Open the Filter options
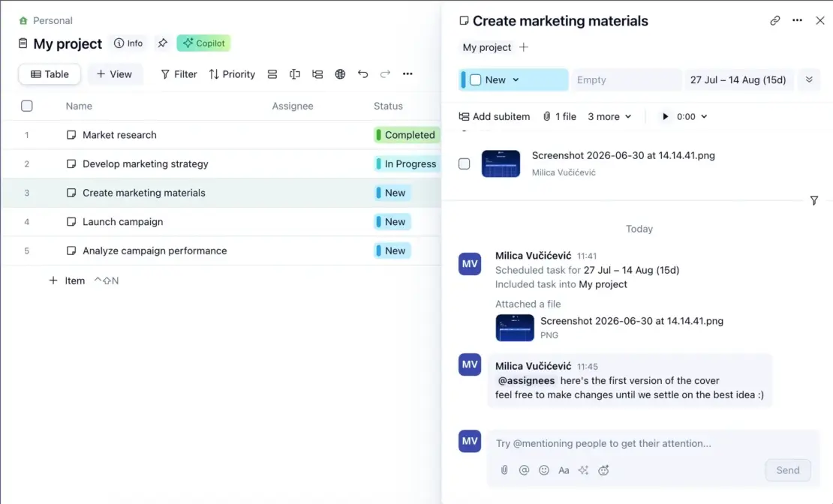833x504 pixels. [179, 74]
